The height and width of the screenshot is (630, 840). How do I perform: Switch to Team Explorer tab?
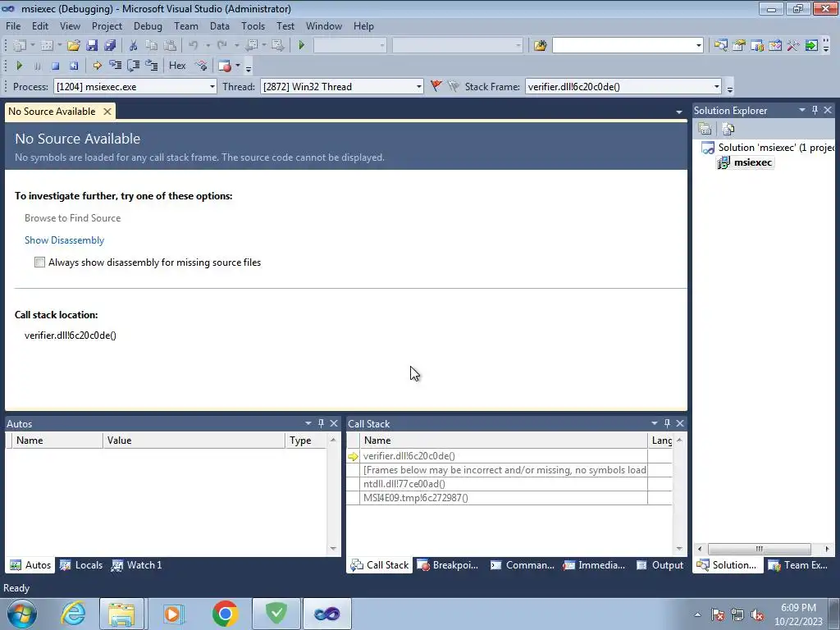pos(797,565)
